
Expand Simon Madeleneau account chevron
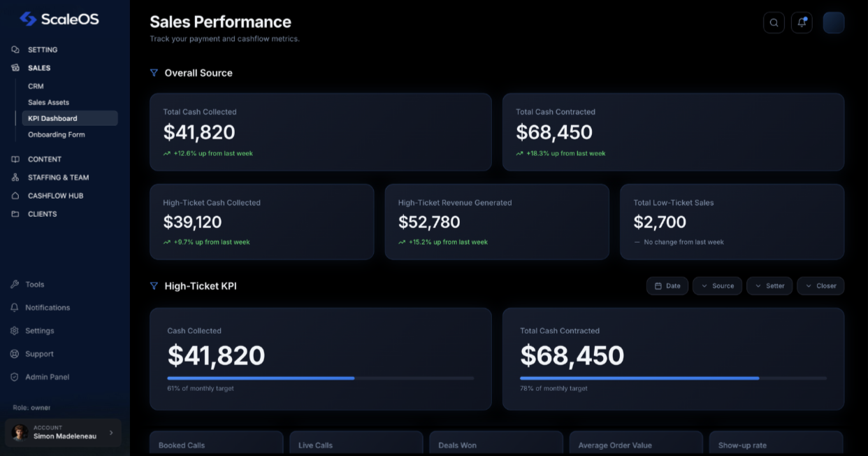tap(111, 433)
